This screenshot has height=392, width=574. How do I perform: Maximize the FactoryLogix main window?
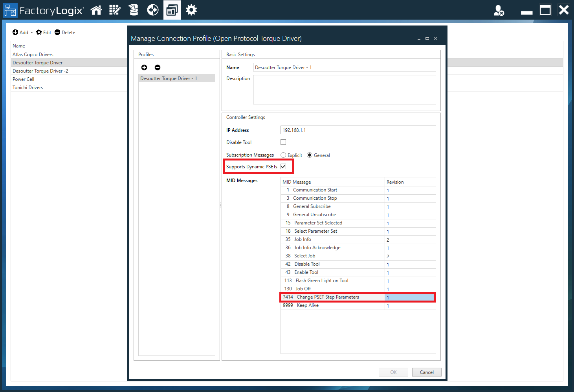[545, 10]
